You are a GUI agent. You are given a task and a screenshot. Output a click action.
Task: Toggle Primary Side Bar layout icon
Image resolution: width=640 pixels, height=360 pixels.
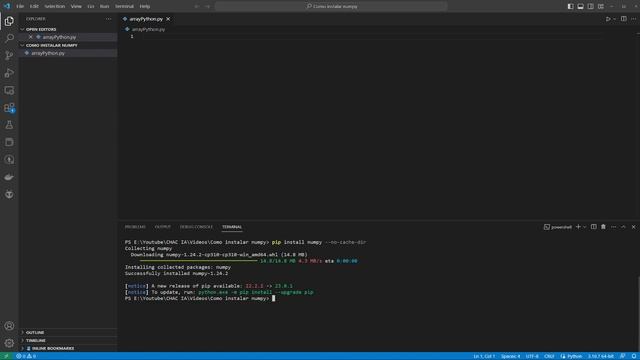click(x=570, y=7)
